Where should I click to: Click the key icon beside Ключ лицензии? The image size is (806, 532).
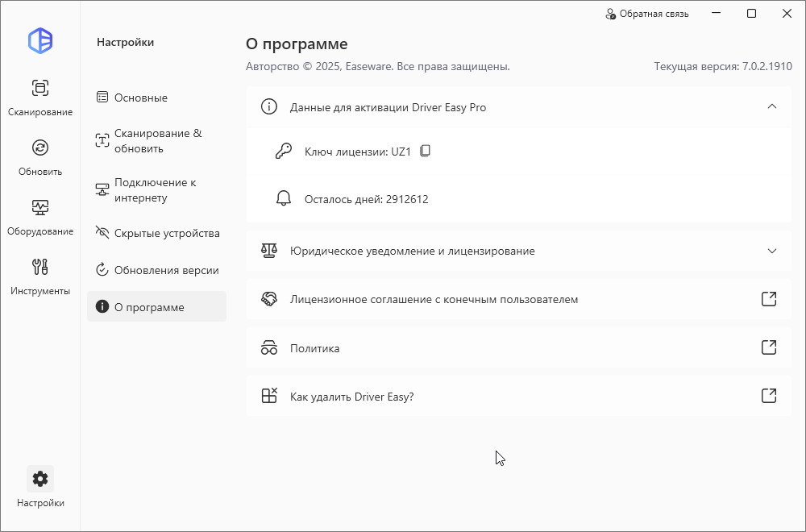coord(283,151)
